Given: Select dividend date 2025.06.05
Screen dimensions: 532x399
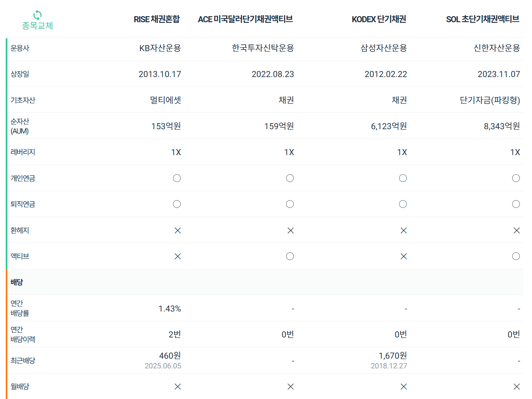Looking at the screenshot, I should point(163,366).
